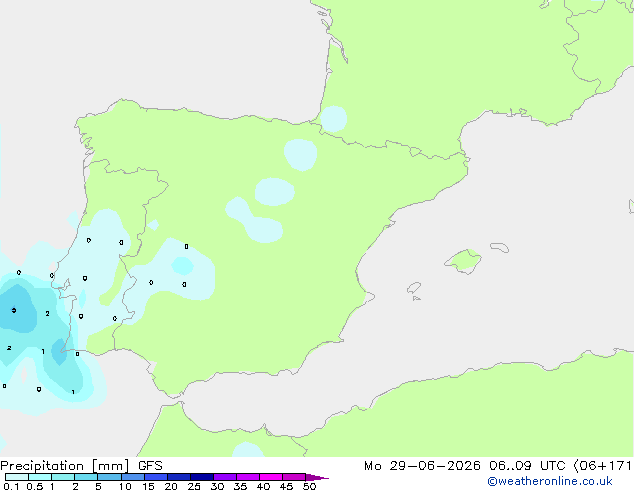Click the 45–50 mm legend color box
Viewport: 634px width, 490px height.
click(294, 477)
